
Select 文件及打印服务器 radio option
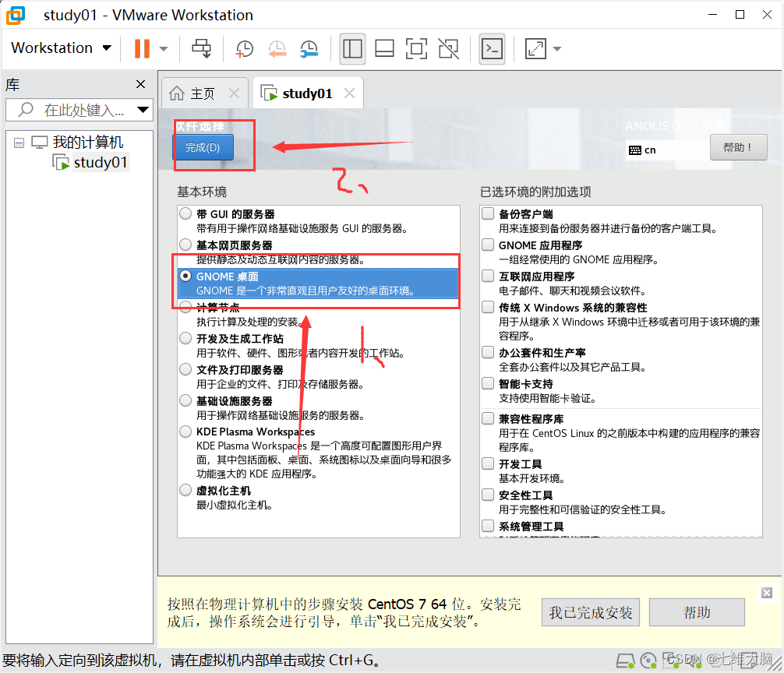[x=185, y=369]
